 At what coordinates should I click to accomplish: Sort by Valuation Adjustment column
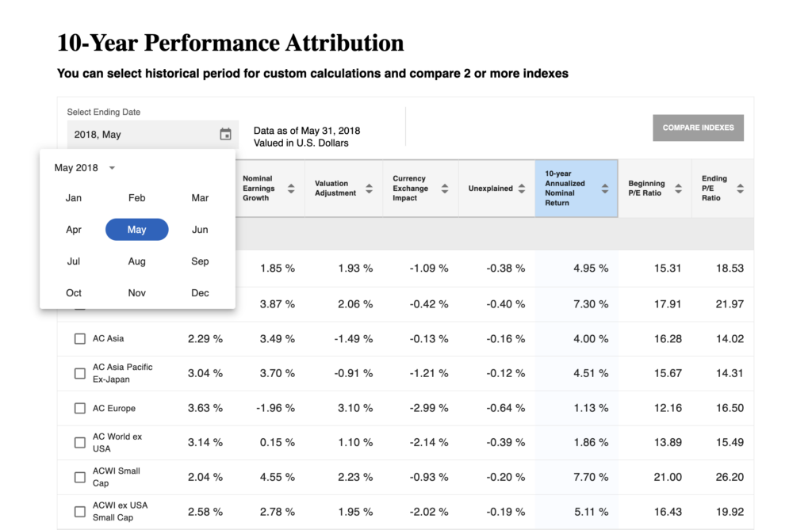369,189
